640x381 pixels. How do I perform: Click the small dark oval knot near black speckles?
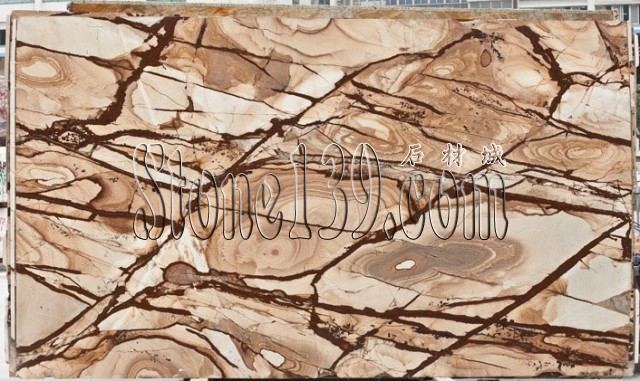486,58
